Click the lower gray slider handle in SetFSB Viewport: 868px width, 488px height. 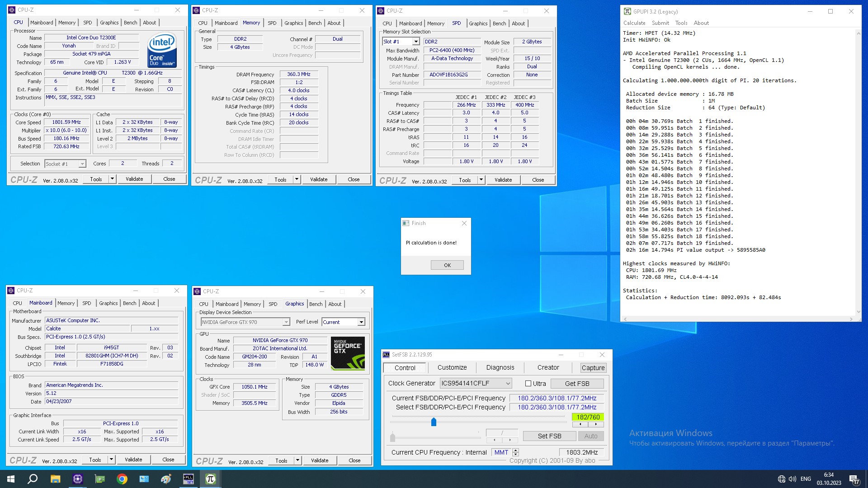(x=392, y=437)
